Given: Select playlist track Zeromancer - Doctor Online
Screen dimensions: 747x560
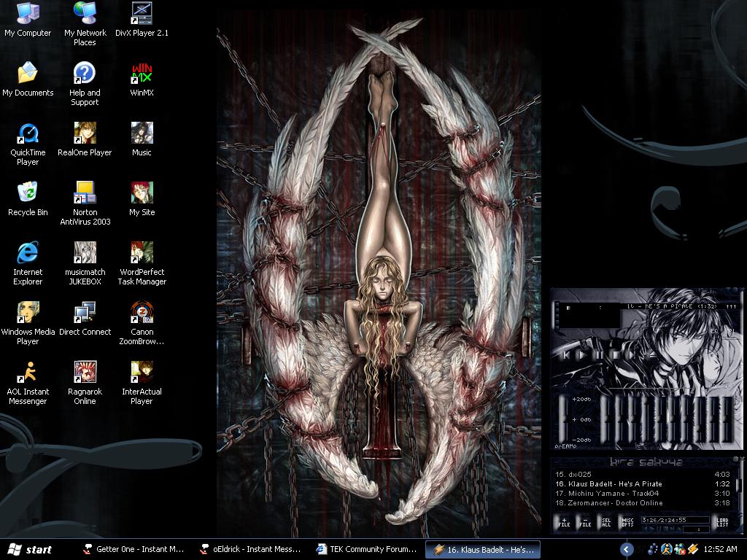Looking at the screenshot, I should point(642,503).
